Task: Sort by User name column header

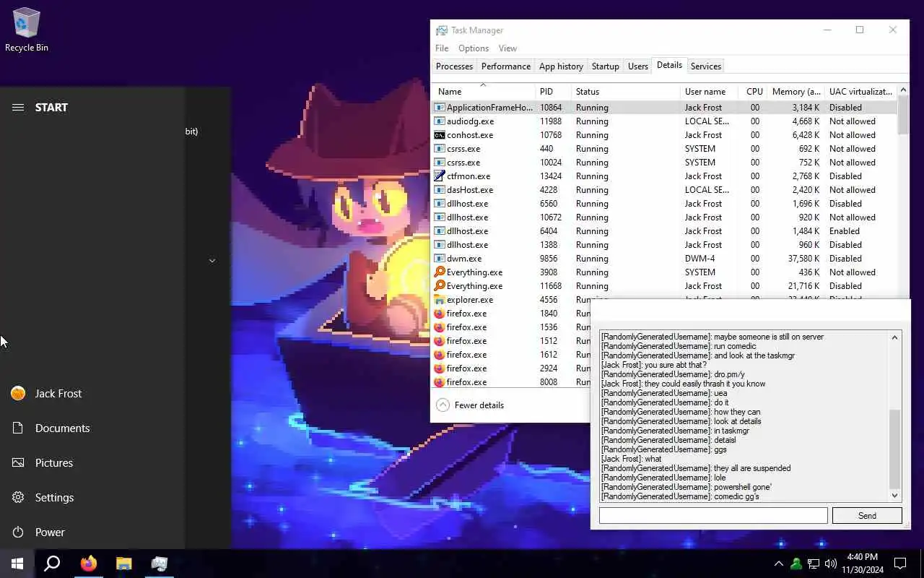Action: point(709,91)
